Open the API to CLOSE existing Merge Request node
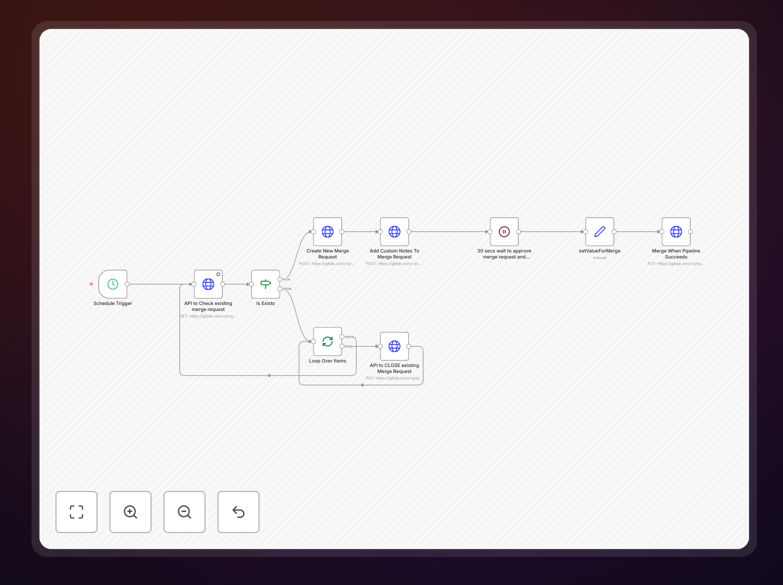This screenshot has width=783, height=585. click(394, 346)
